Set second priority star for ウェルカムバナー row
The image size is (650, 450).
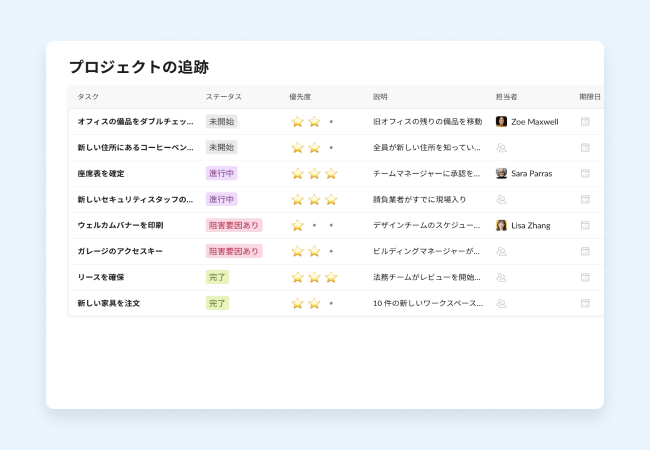tap(314, 226)
